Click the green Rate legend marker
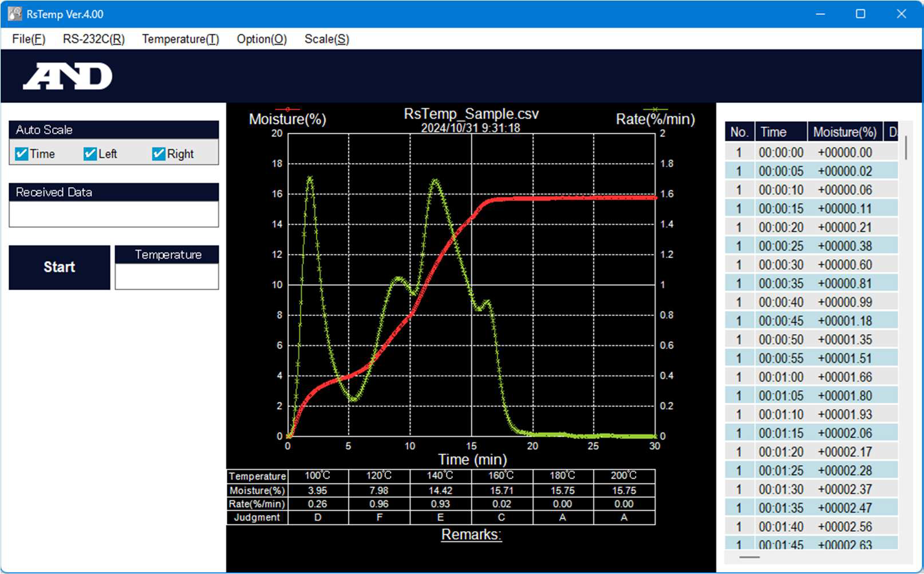The height and width of the screenshot is (574, 924). click(x=655, y=109)
